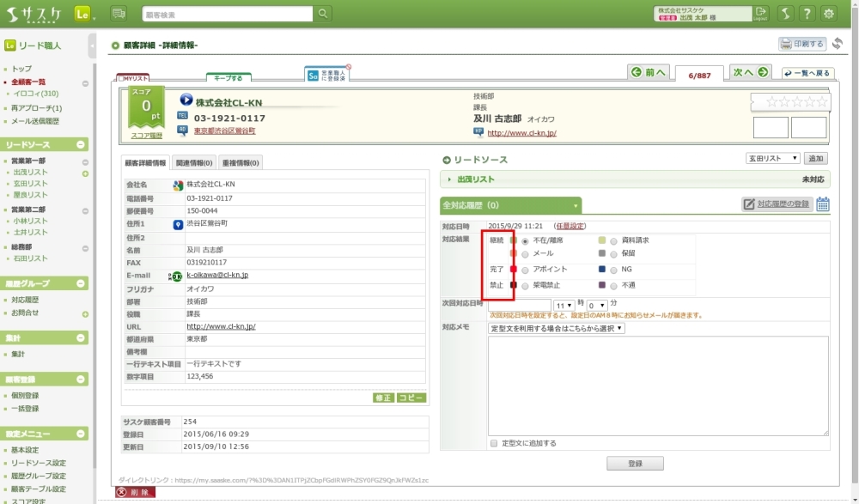Viewport: 859px width, 504px height.
Task: Select the NG radio button
Action: (613, 270)
